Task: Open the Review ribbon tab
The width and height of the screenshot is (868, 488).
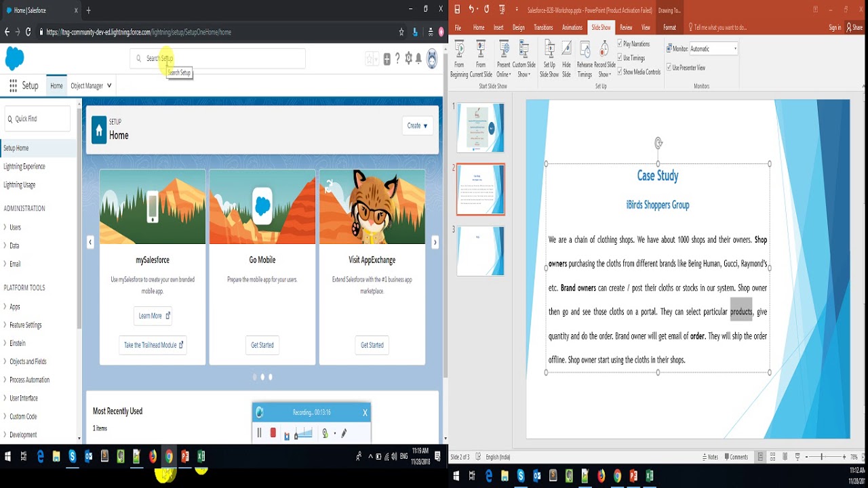Action: (x=626, y=28)
